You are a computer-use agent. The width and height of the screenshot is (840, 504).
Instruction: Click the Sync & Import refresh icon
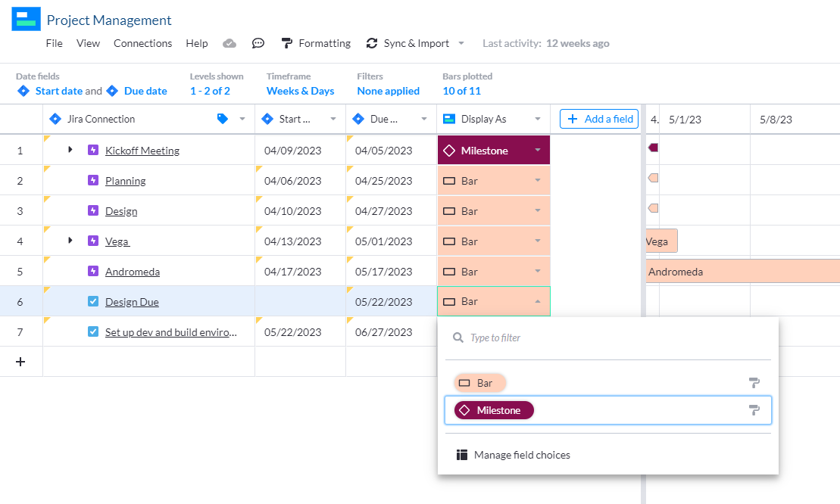pos(371,43)
